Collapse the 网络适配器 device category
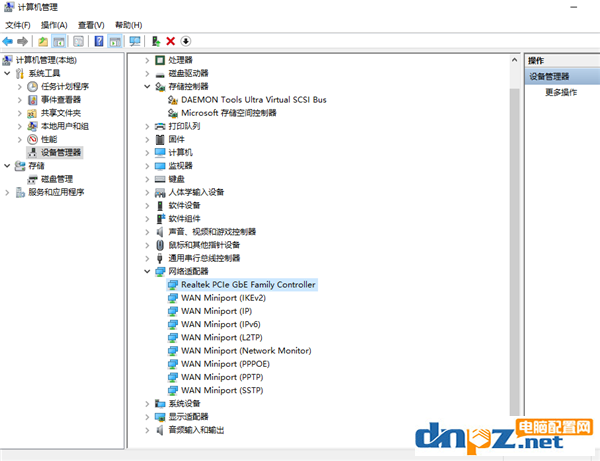Screen dimensions: 600x461 click(x=147, y=271)
